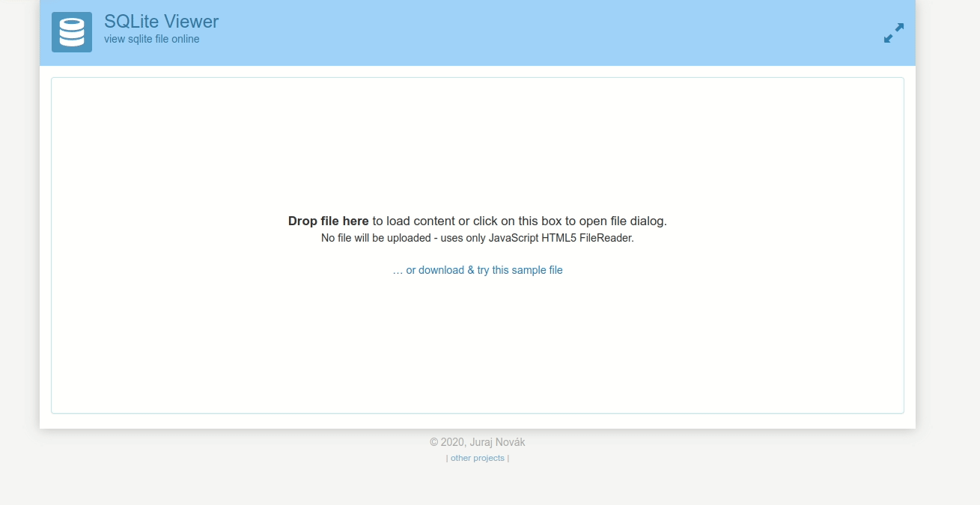Toggle fullscreen with the expand arrows icon
This screenshot has height=505, width=980.
pos(893,33)
